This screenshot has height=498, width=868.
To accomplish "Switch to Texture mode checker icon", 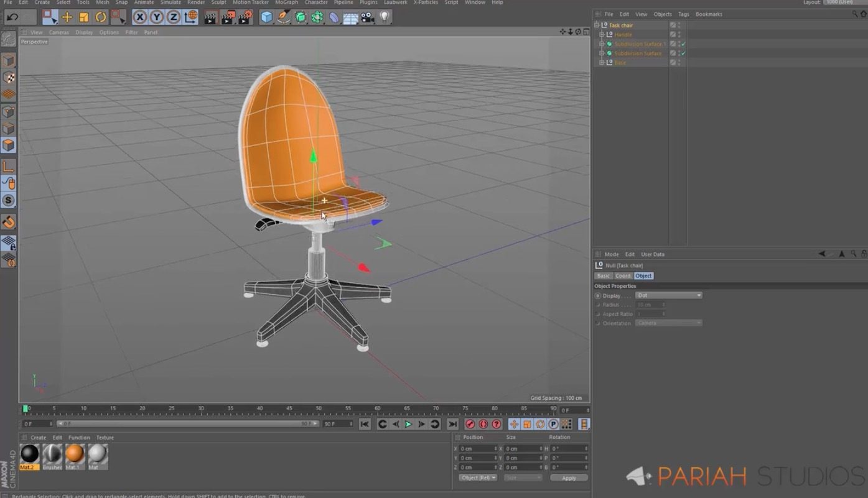I will pos(9,78).
